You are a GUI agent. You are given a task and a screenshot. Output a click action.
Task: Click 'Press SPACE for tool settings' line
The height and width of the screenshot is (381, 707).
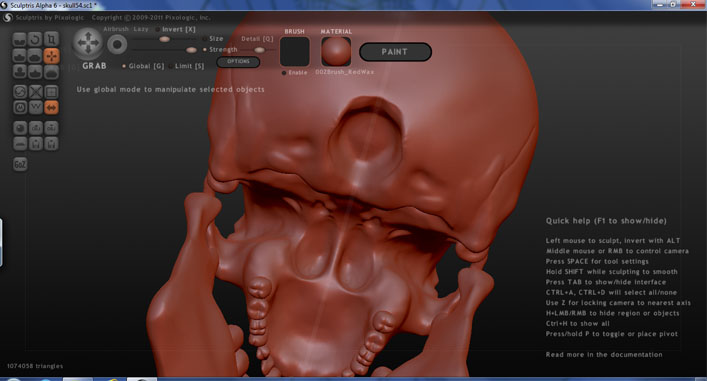coord(597,261)
